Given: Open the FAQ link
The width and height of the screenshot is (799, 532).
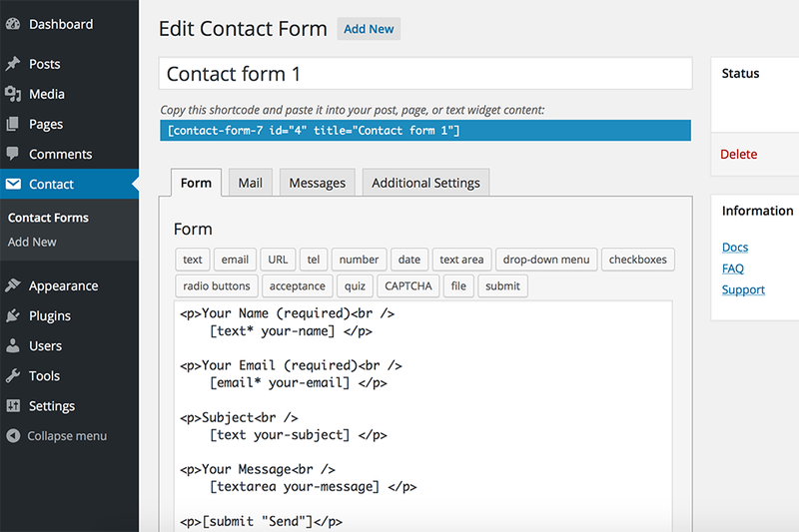Looking at the screenshot, I should [x=733, y=268].
